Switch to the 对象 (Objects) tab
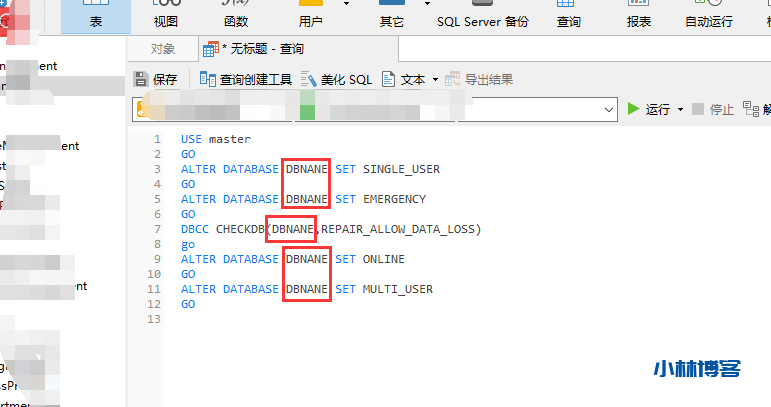 tap(162, 49)
